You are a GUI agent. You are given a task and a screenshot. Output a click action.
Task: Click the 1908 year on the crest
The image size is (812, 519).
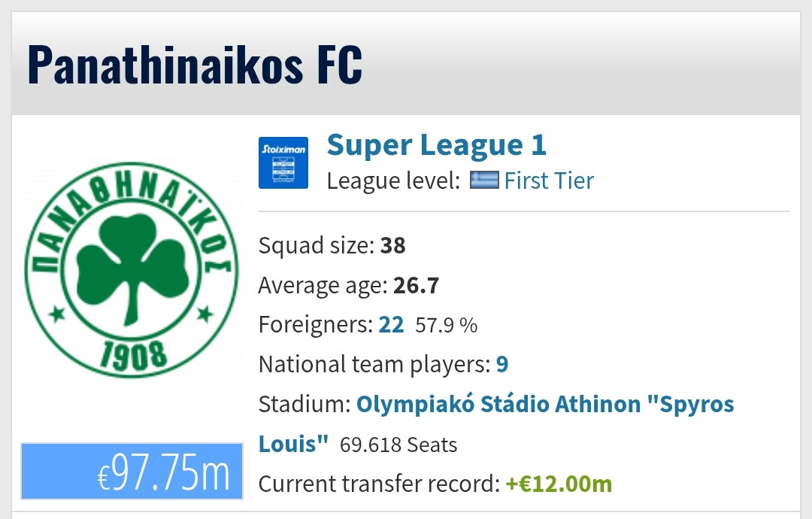click(134, 356)
